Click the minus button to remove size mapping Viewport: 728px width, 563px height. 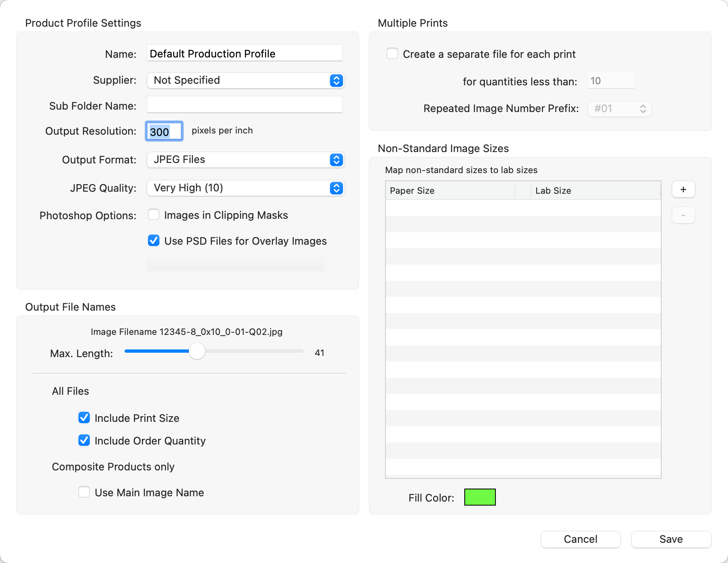pyautogui.click(x=683, y=216)
